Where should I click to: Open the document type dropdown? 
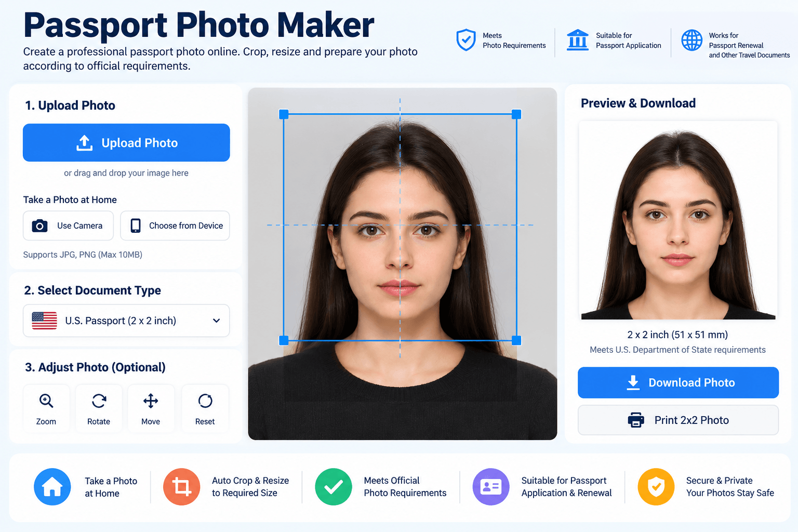tap(126, 321)
